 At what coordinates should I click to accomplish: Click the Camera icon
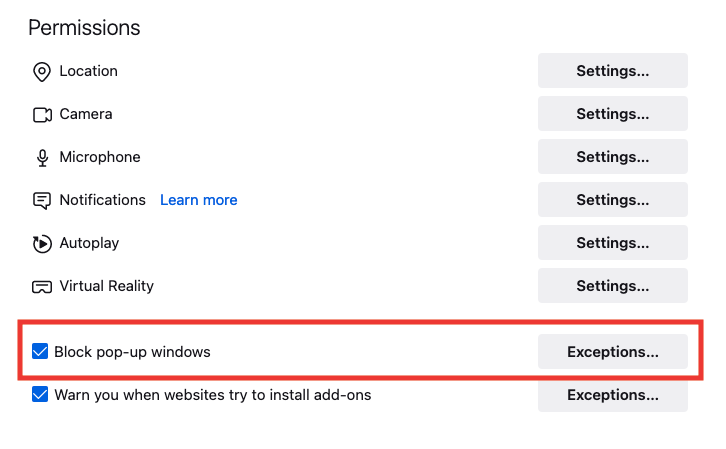tap(42, 115)
